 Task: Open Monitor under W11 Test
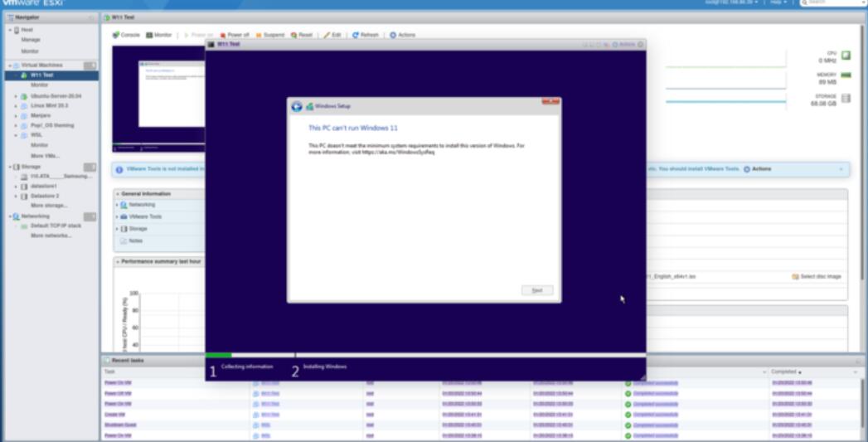[x=39, y=85]
